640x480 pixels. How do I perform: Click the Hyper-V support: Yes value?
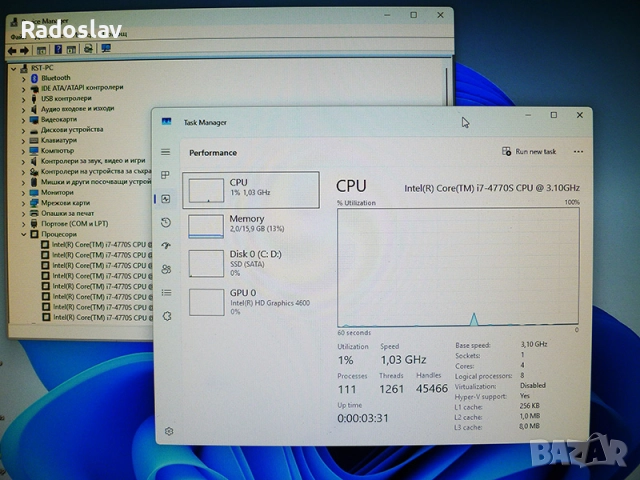524,396
